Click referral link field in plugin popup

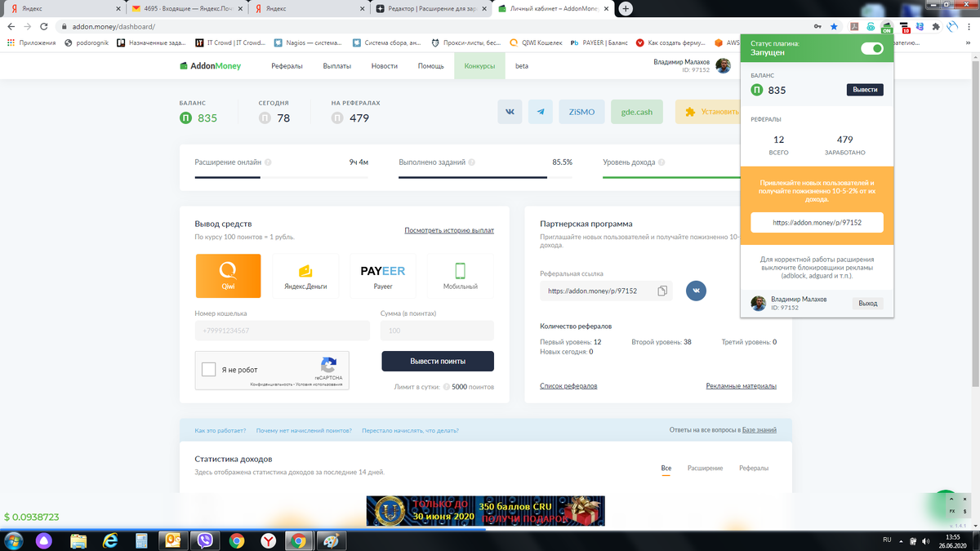click(x=817, y=222)
